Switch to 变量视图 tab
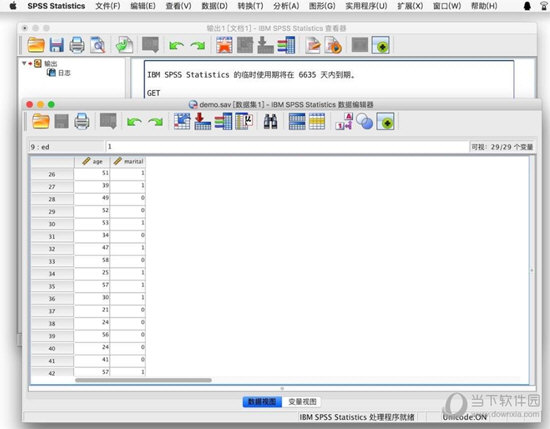Viewport: 550px width, 429px height. [302, 402]
